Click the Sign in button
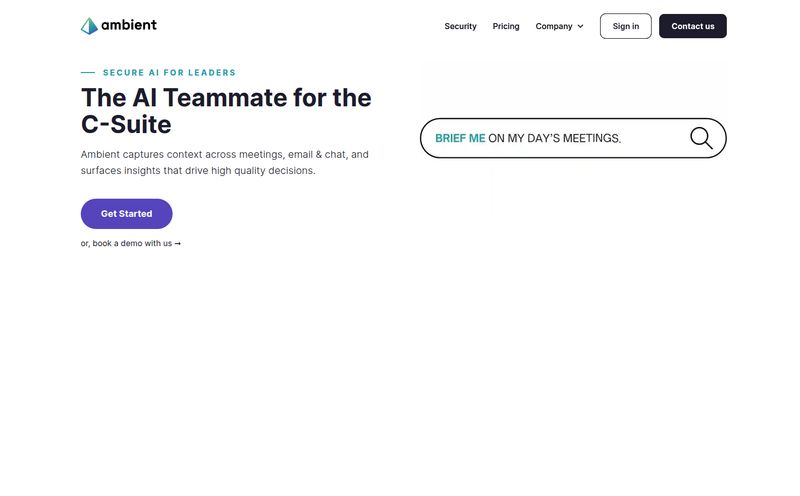This screenshot has width=800, height=496. click(x=626, y=26)
